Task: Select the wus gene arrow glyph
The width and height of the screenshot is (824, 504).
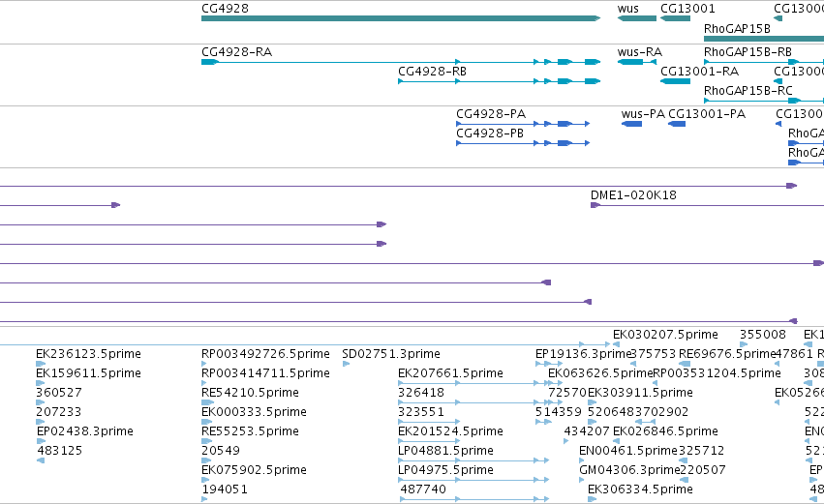Action: tap(637, 18)
